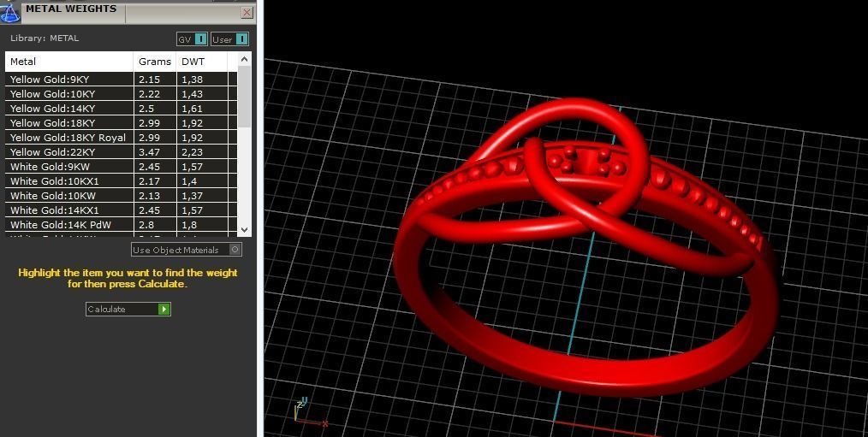Screen dimensions: 868x437
Task: Click the metal list scroll up arrow
Action: [x=245, y=59]
